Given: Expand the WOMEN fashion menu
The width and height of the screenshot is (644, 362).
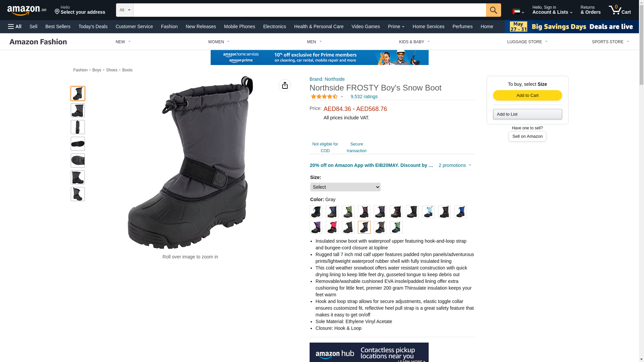Looking at the screenshot, I should coord(219,42).
